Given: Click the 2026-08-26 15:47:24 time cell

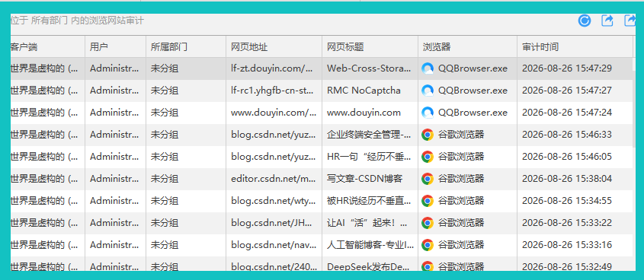Looking at the screenshot, I should point(575,113).
